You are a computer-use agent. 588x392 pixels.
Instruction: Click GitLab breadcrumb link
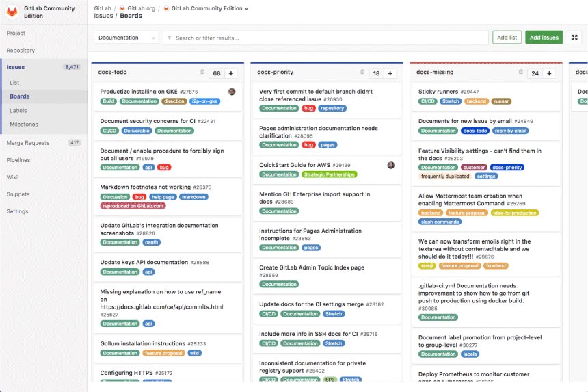[x=103, y=8]
